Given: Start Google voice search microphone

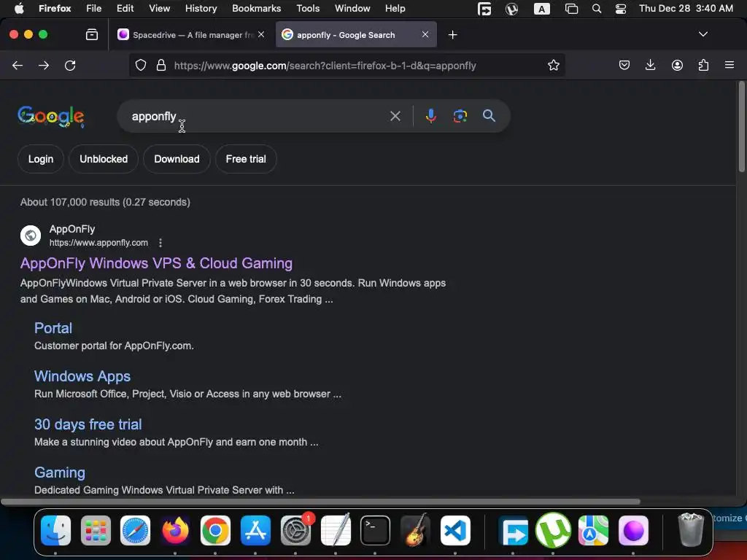Looking at the screenshot, I should pos(430,116).
